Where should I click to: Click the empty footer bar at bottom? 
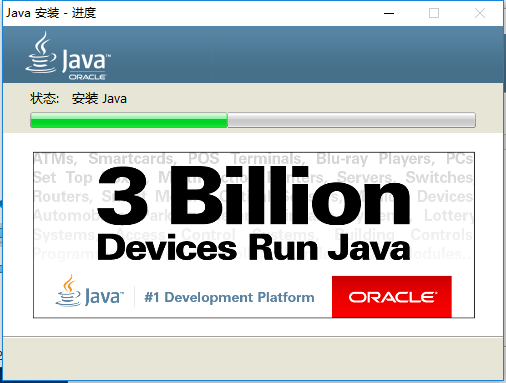click(253, 358)
